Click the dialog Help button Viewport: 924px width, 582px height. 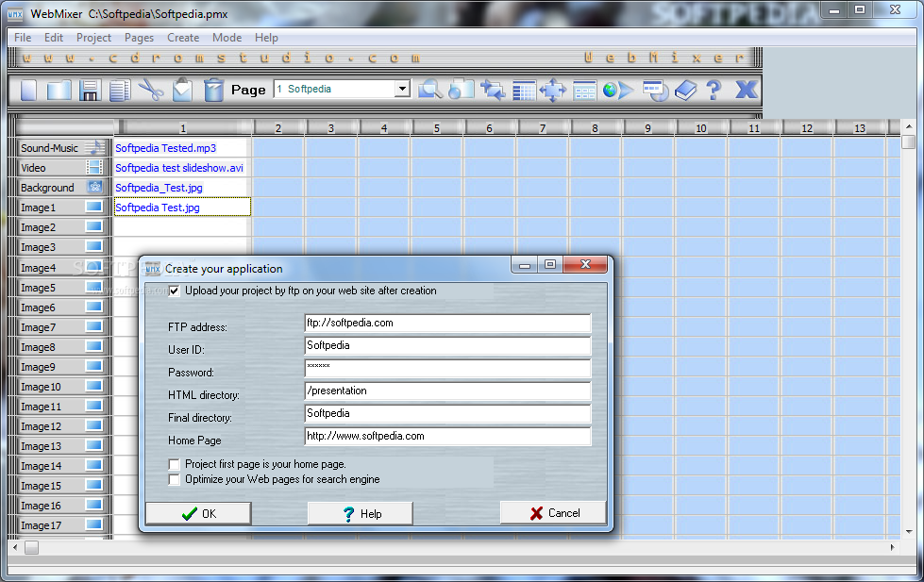360,513
